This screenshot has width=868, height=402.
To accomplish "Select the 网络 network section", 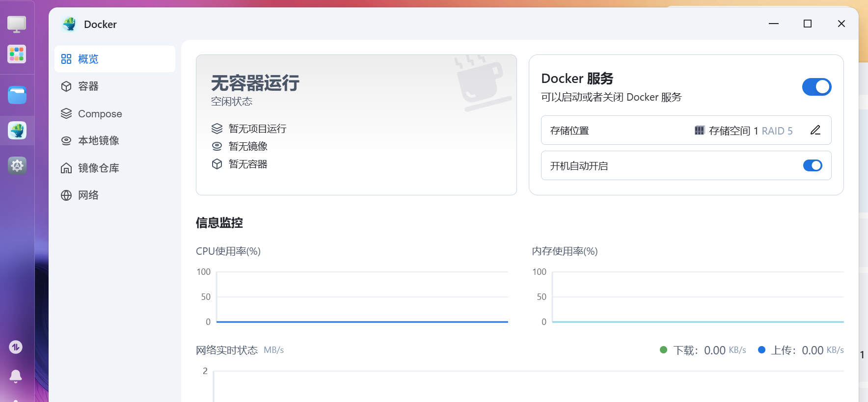I will [88, 195].
